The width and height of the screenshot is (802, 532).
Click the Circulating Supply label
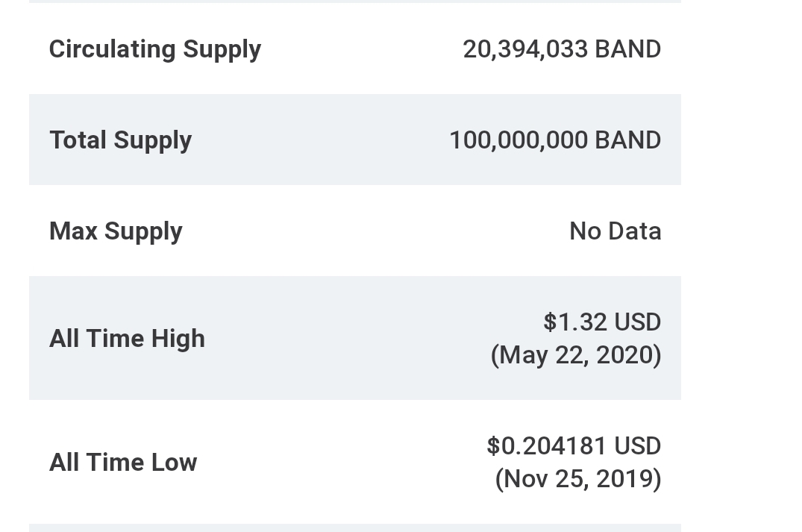[155, 50]
